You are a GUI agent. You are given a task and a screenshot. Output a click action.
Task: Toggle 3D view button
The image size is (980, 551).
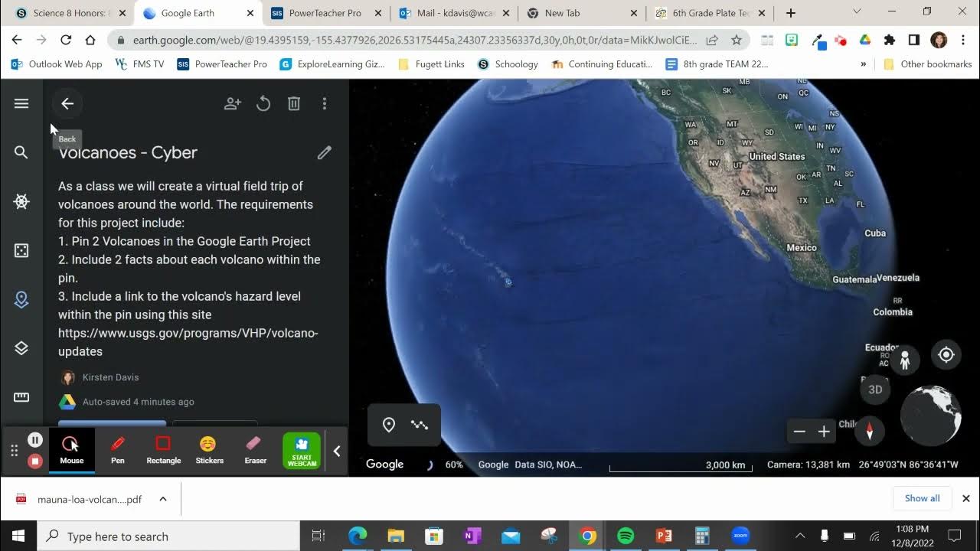click(875, 390)
